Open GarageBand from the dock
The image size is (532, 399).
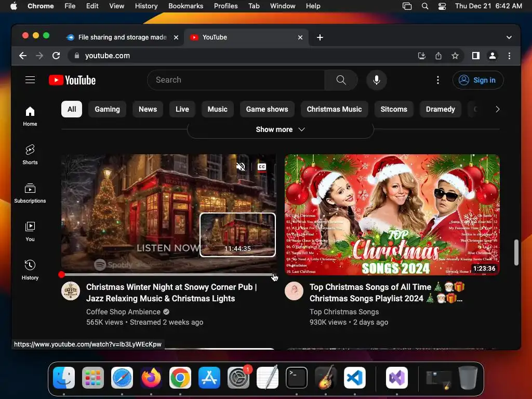tap(326, 378)
